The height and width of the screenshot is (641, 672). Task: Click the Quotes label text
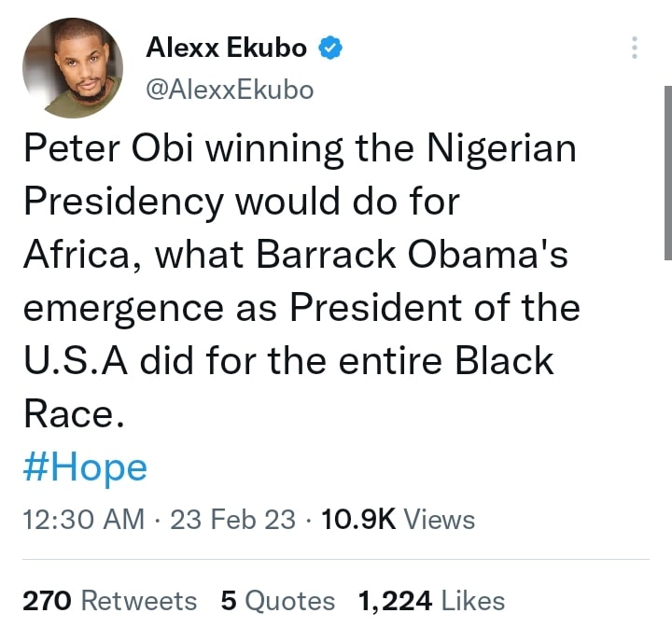pos(289,601)
